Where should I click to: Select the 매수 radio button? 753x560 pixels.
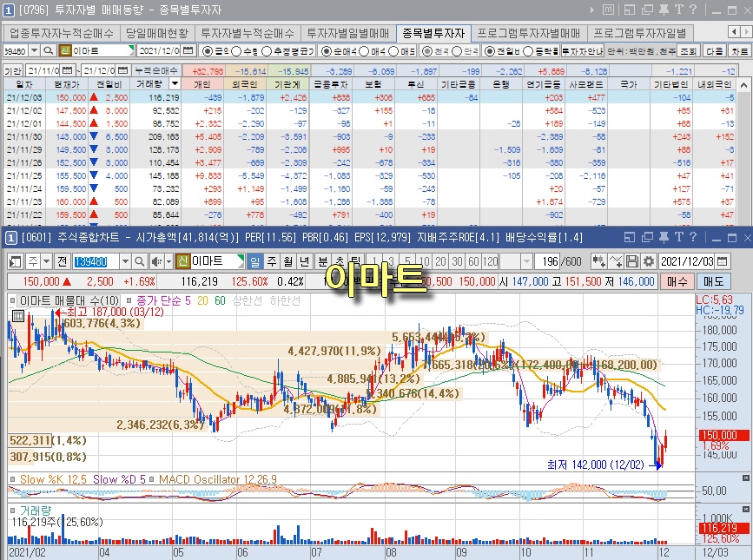364,51
